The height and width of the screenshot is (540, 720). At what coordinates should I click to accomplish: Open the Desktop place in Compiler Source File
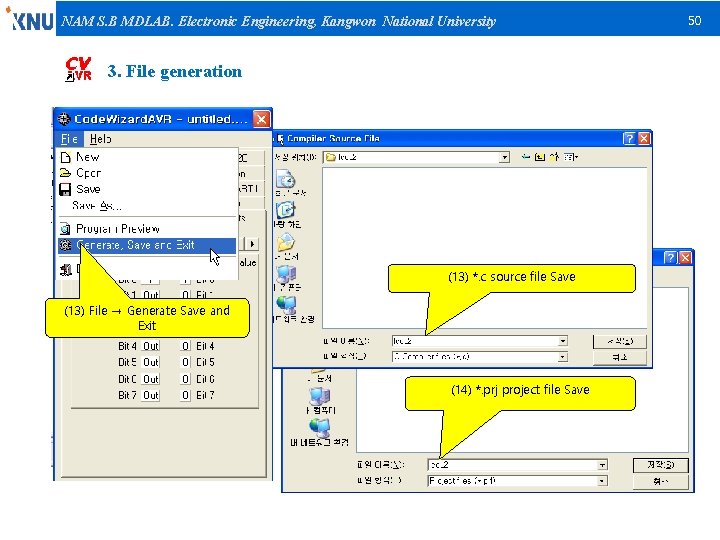pyautogui.click(x=288, y=215)
